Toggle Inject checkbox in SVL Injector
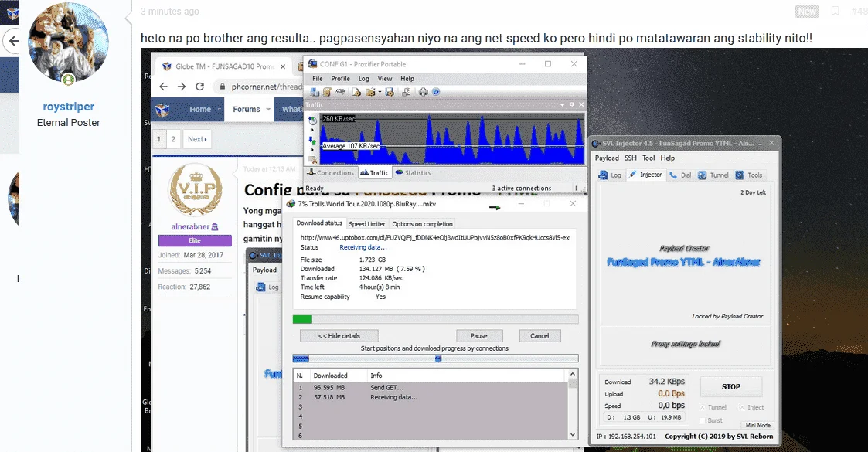868x452 pixels. point(742,407)
